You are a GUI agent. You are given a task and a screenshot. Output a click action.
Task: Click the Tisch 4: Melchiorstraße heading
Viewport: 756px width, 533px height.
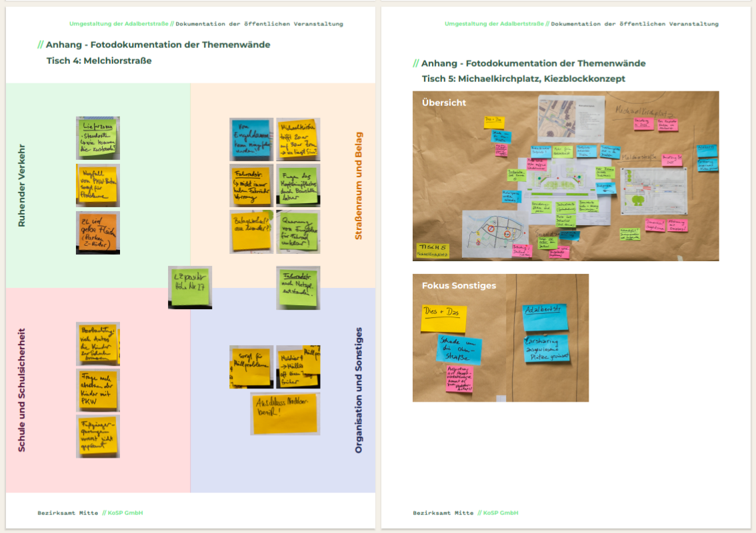point(99,61)
